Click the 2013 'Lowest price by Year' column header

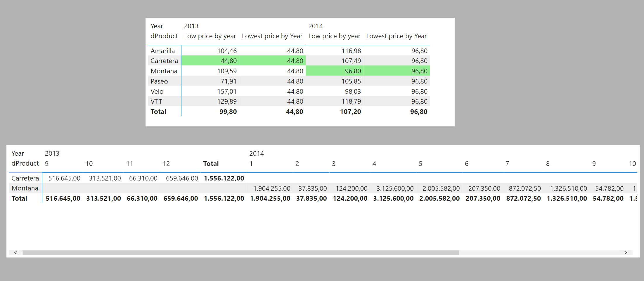[272, 36]
